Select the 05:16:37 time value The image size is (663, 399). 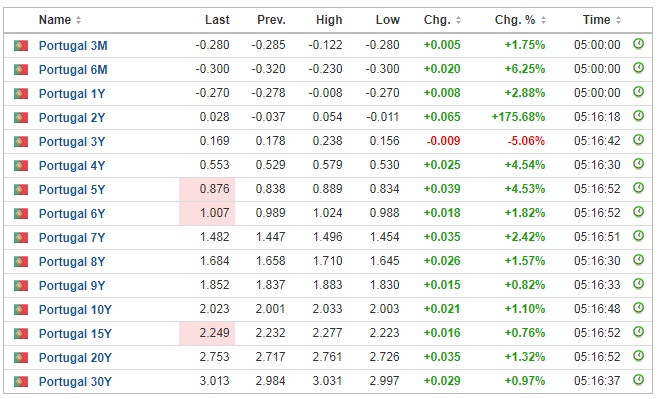point(597,380)
